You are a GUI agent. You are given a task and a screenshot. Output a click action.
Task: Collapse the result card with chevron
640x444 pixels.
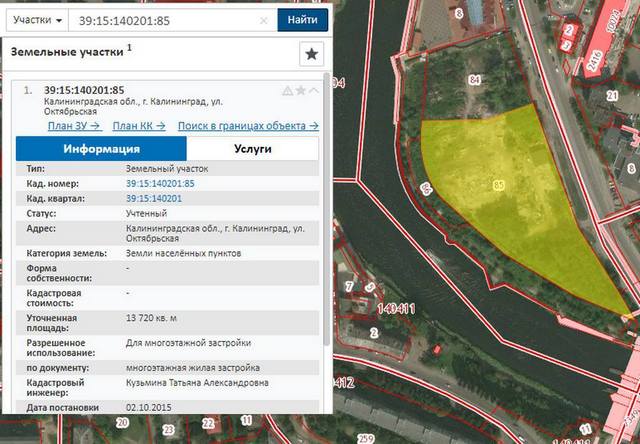tap(314, 91)
